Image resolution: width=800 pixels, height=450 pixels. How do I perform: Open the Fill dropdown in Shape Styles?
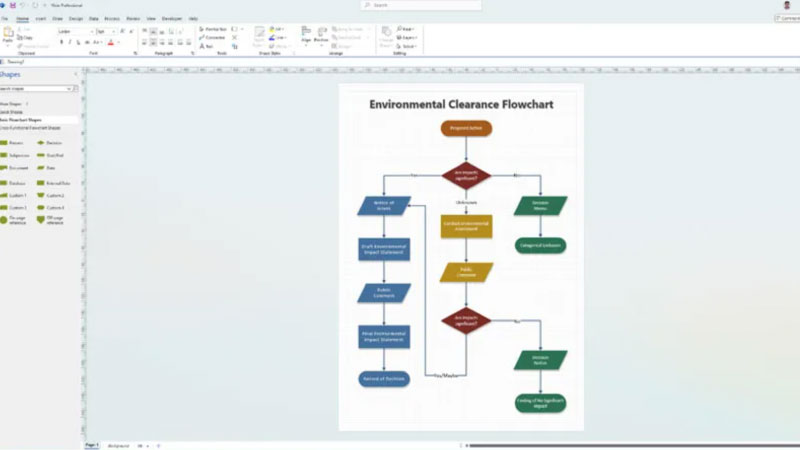pos(277,29)
